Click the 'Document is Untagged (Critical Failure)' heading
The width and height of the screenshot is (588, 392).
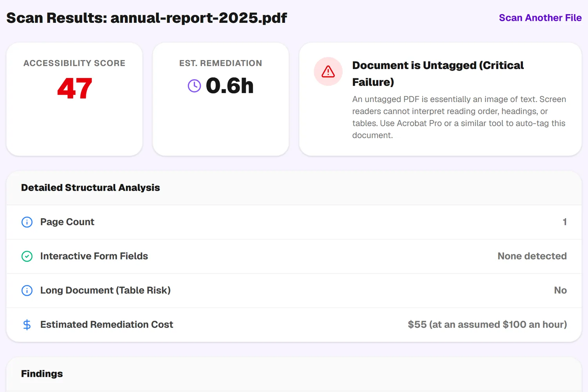point(438,73)
